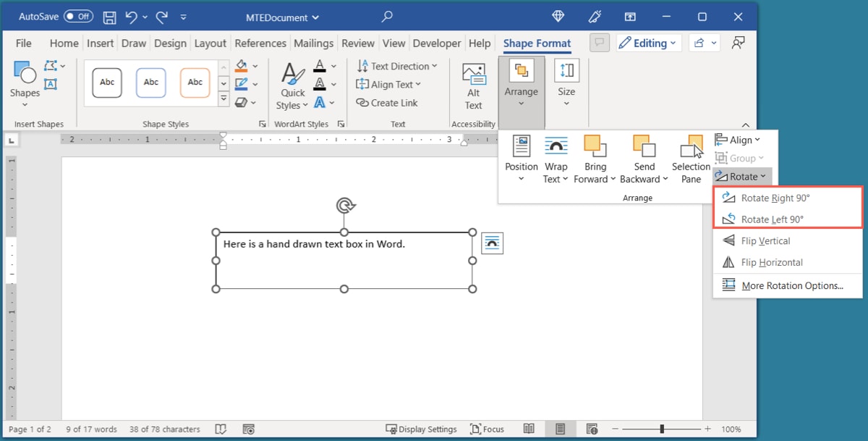Screen dimensions: 868x441
Task: Click the Alt Text icon
Action: pyautogui.click(x=473, y=85)
